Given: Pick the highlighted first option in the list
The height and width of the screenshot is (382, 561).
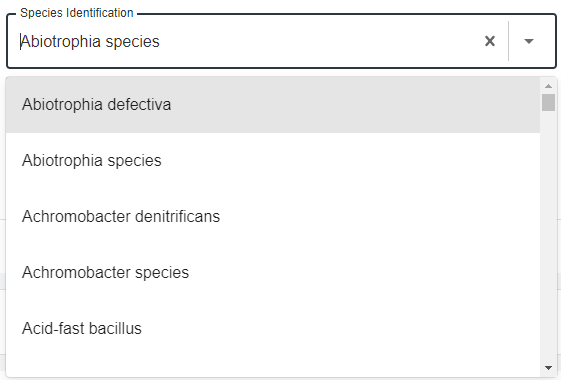Looking at the screenshot, I should 273,105.
